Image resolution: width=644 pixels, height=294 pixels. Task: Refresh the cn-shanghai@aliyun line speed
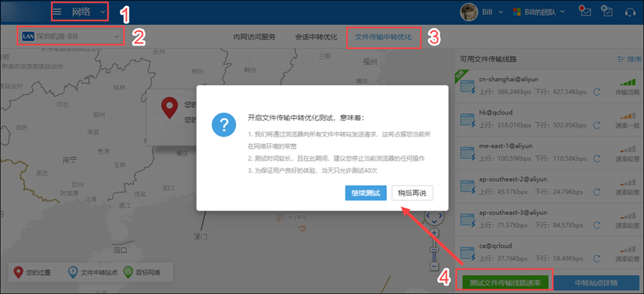(597, 92)
